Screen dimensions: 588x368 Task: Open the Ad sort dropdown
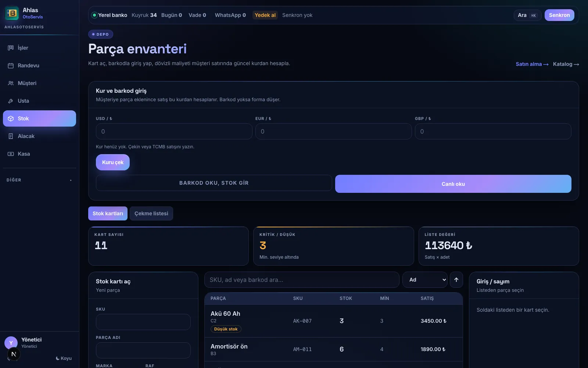coord(425,280)
